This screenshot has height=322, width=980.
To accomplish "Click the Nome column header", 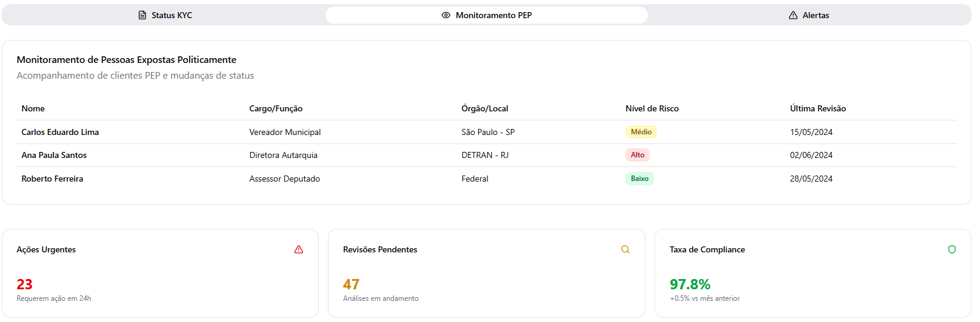I will (33, 108).
